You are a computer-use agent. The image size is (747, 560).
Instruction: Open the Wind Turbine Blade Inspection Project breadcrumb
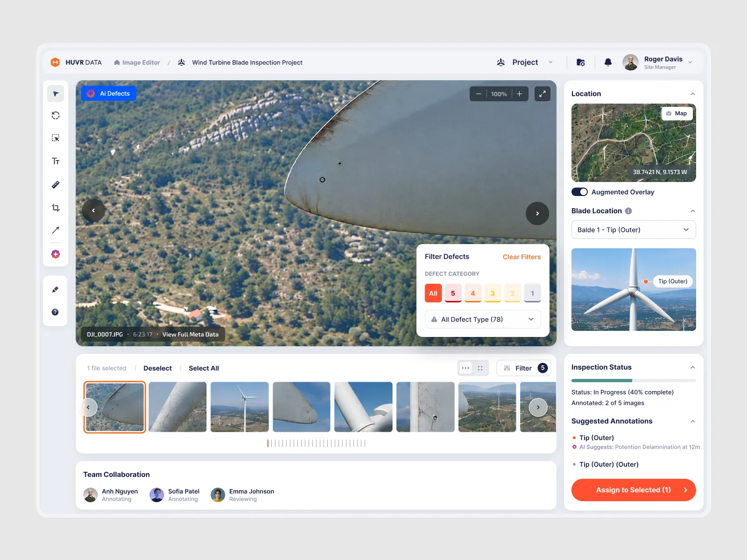pyautogui.click(x=247, y=63)
